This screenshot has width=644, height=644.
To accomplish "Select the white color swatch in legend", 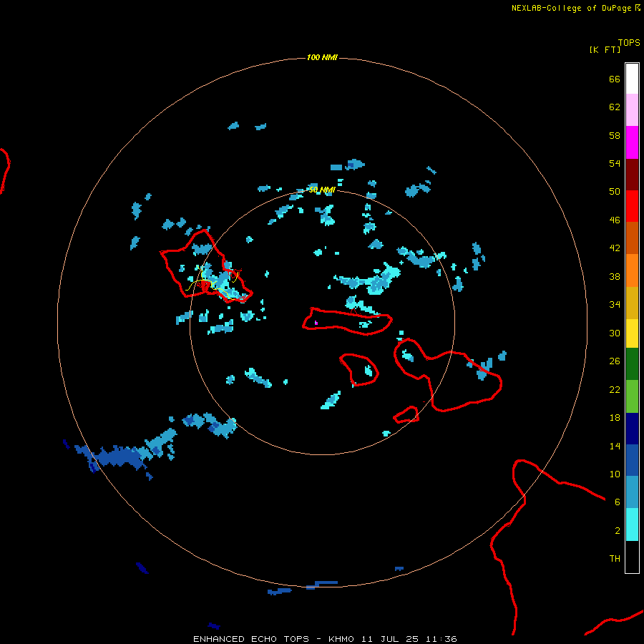I will (632, 79).
